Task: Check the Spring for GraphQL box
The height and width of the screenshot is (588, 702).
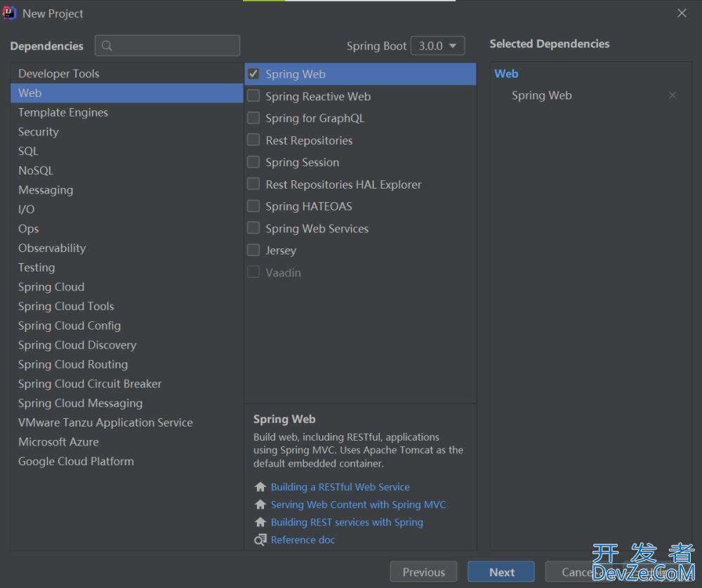Action: [253, 118]
